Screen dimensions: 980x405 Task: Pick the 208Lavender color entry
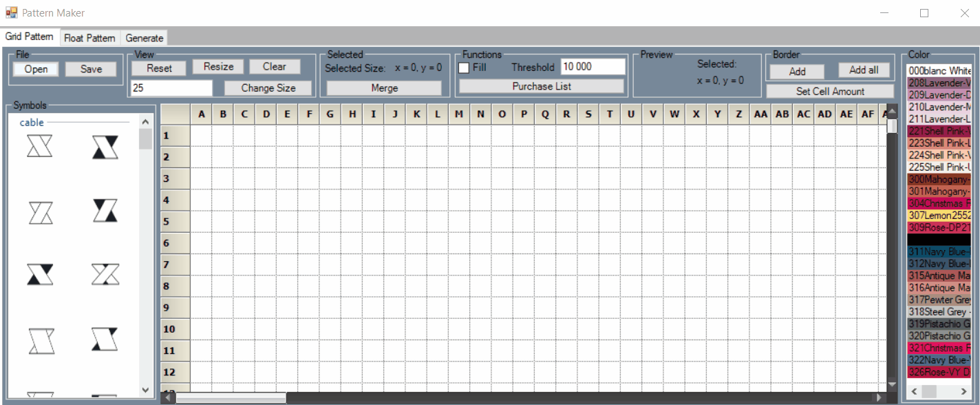(x=939, y=83)
